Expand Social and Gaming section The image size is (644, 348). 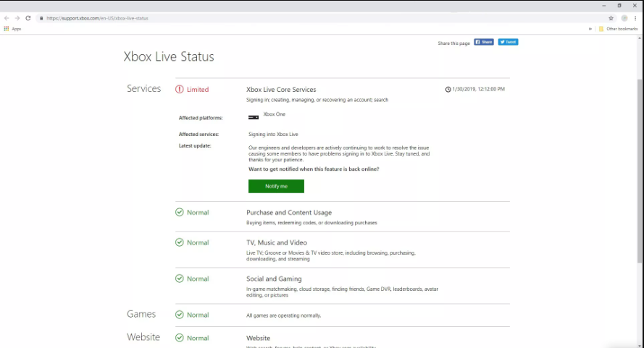[274, 279]
